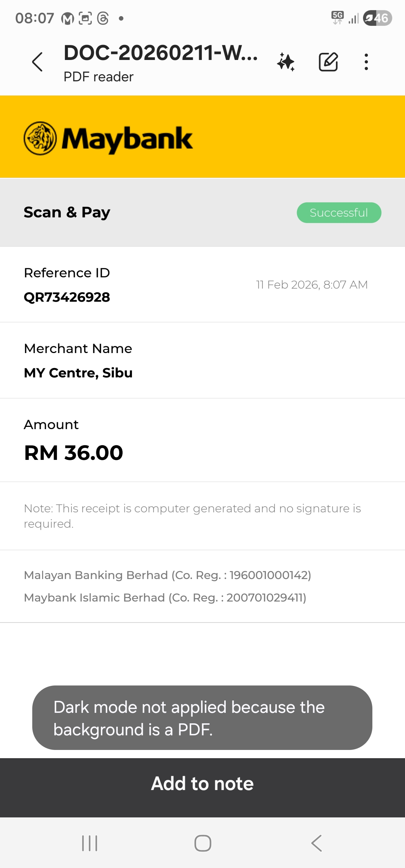
Task: Tap the Android navigation back button
Action: coord(316,843)
